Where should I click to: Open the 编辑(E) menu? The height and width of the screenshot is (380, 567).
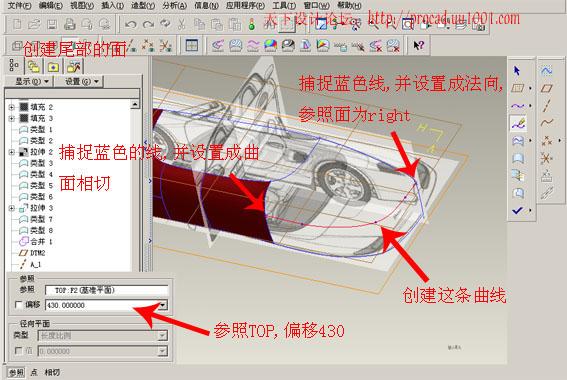point(51,5)
